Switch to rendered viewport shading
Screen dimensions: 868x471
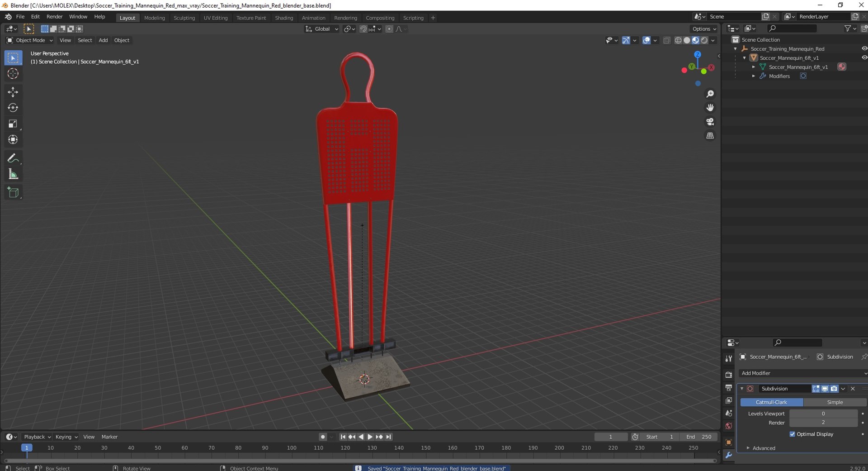point(704,40)
